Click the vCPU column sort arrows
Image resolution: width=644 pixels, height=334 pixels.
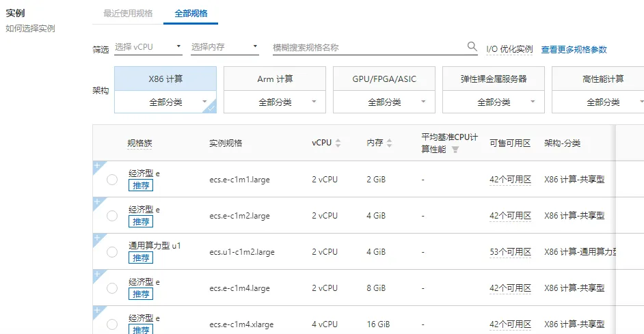click(x=338, y=143)
